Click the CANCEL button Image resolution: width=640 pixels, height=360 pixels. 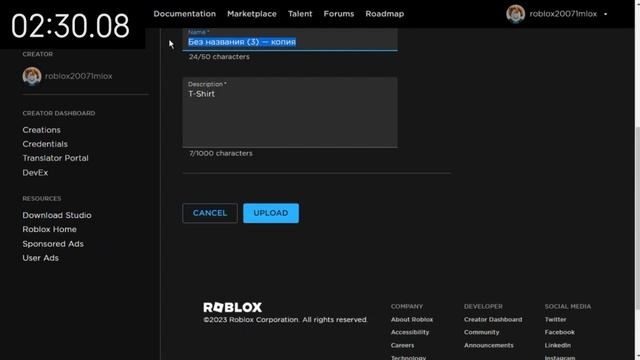click(x=210, y=213)
